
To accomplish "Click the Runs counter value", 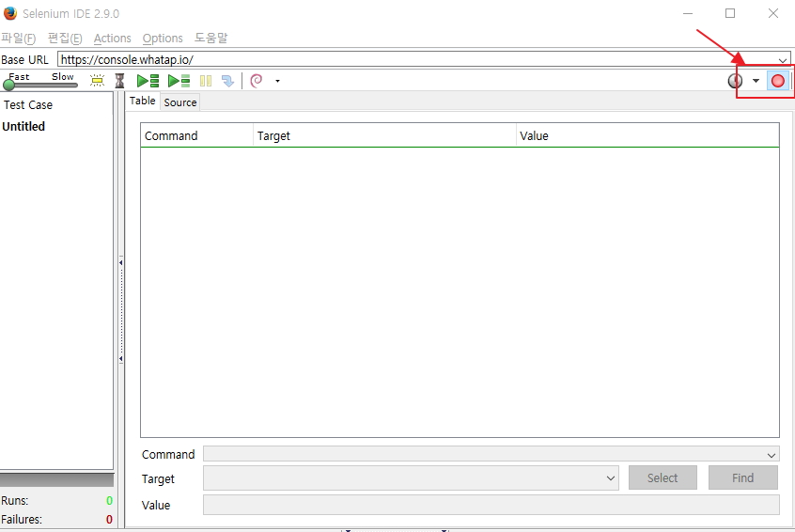I will 109,501.
